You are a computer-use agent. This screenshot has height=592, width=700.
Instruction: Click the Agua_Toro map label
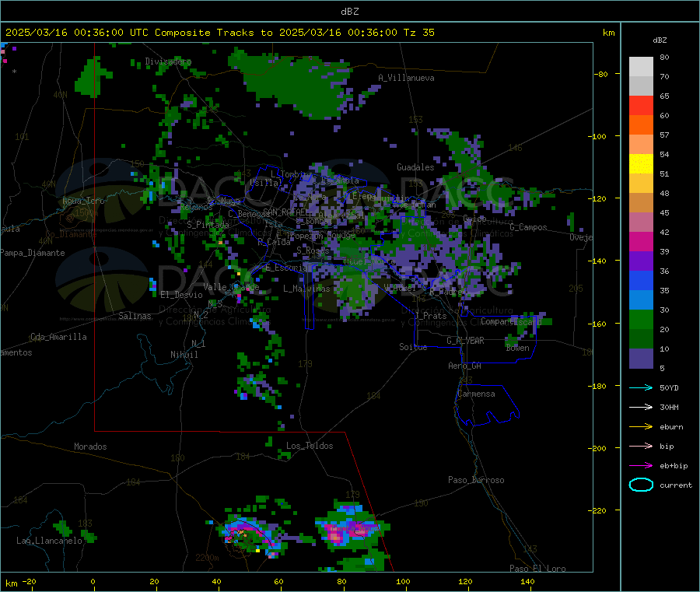click(83, 201)
